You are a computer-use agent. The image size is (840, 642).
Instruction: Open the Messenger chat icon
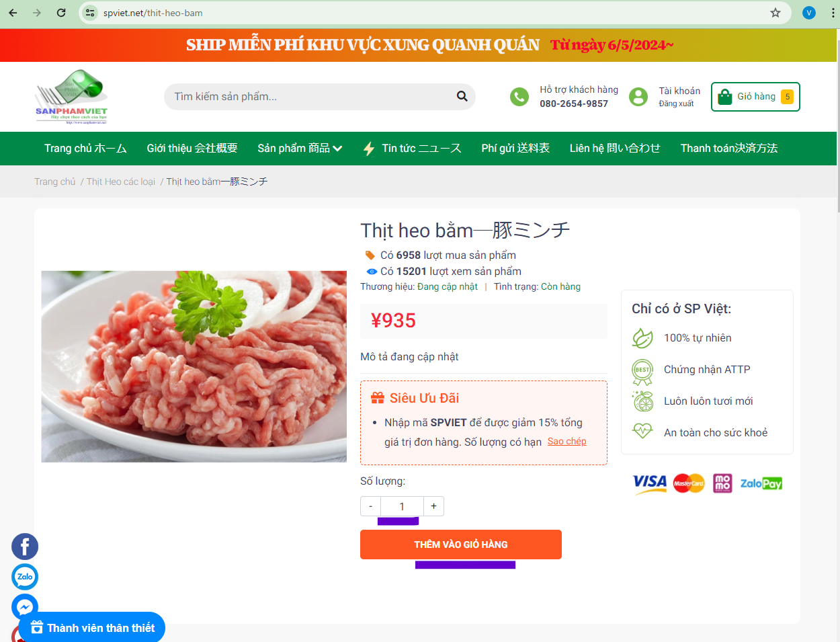pyautogui.click(x=25, y=607)
